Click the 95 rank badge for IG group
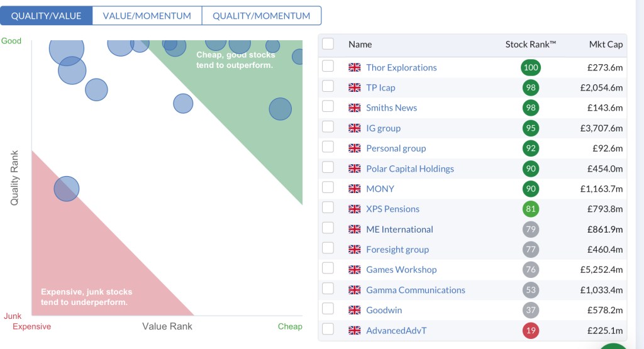This screenshot has height=349, width=644. click(x=531, y=128)
